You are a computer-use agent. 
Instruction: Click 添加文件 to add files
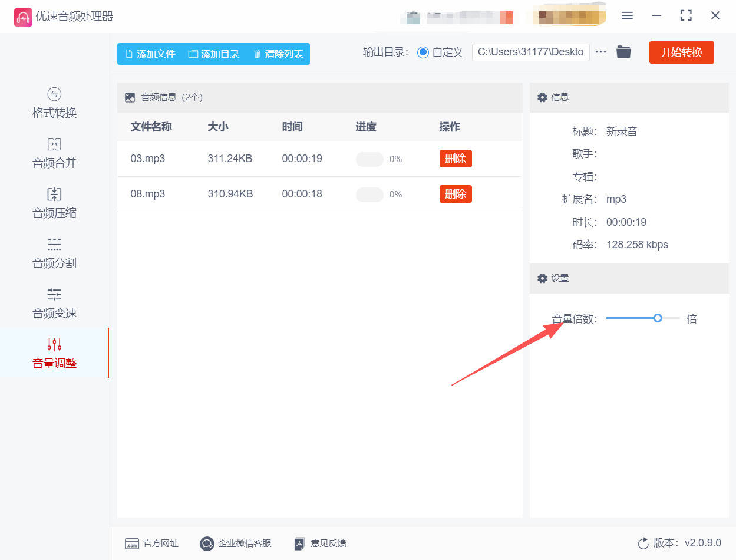pos(150,54)
